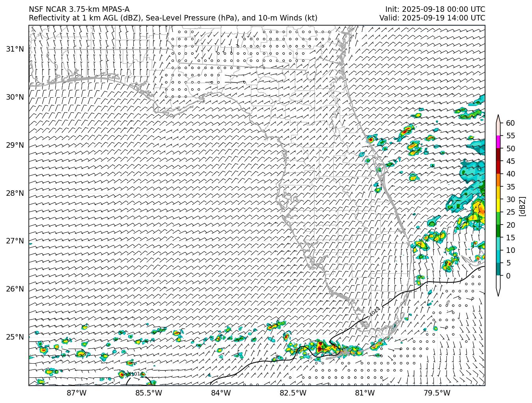
Task: Click the dark red 45-50 dBZ colorbar segment
Action: click(498, 154)
